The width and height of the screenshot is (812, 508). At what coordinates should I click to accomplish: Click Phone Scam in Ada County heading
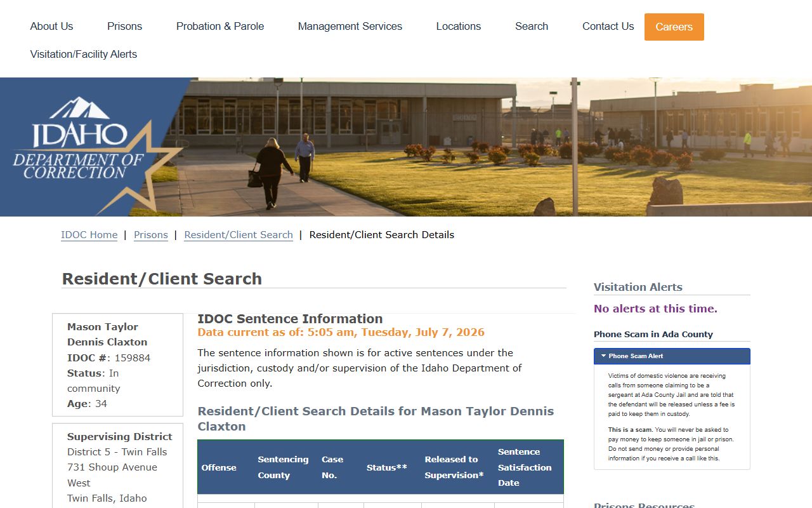[x=653, y=334]
